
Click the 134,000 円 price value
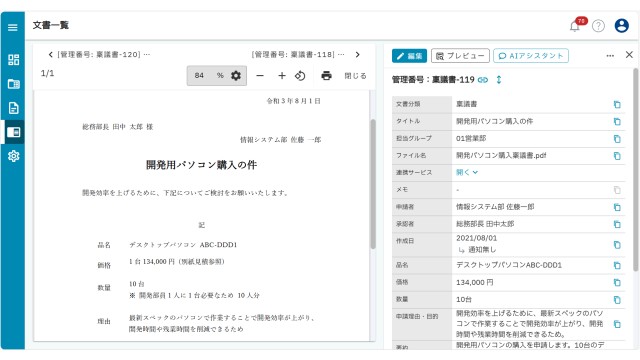tap(475, 282)
